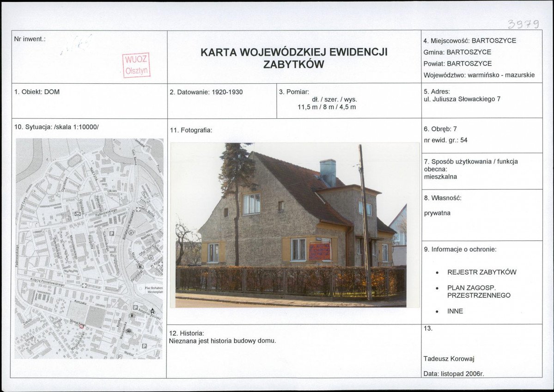Click the title KARTA WOJEWÓDZKIEJ EWIDENCJI ZABYTKÓW

293,58
